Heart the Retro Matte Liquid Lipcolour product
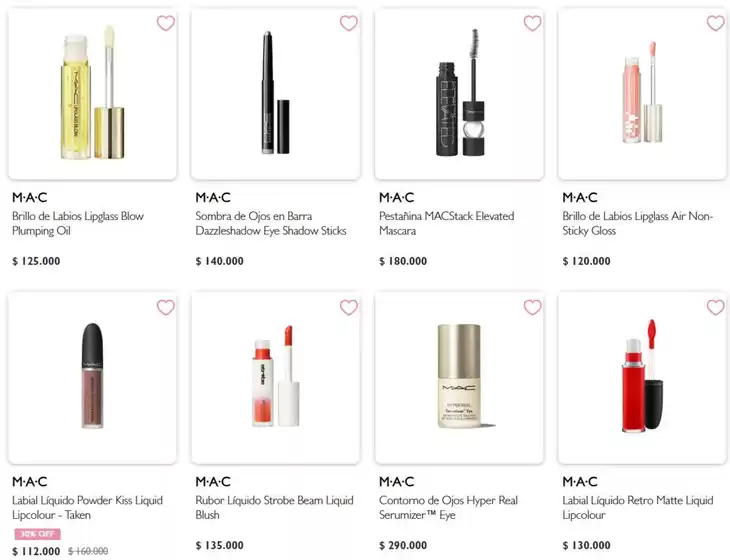The image size is (730, 560). click(x=716, y=307)
